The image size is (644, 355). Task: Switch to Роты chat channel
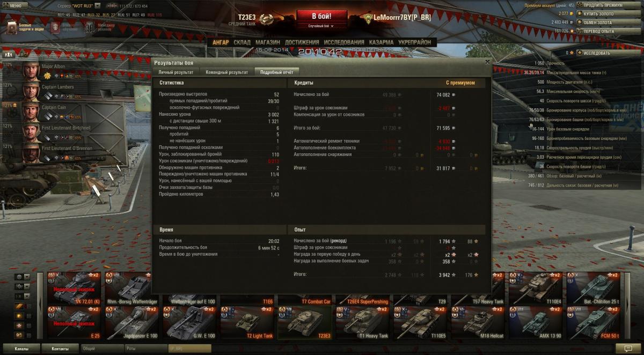coord(145,349)
